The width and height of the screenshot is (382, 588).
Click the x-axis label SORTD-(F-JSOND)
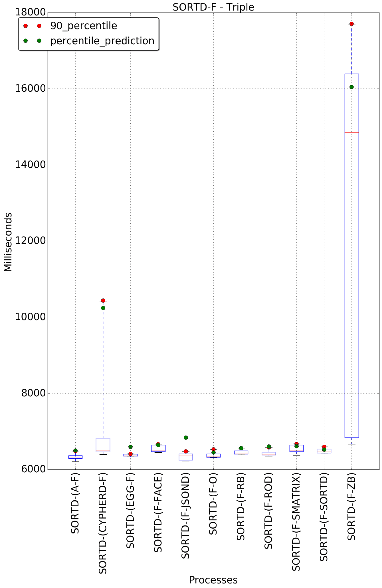click(186, 515)
